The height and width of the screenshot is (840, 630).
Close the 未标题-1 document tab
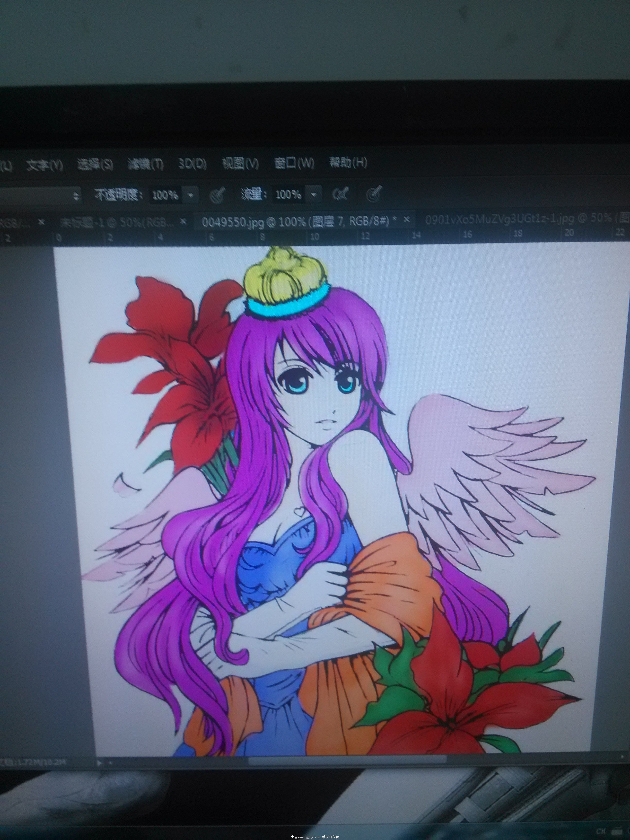click(183, 221)
